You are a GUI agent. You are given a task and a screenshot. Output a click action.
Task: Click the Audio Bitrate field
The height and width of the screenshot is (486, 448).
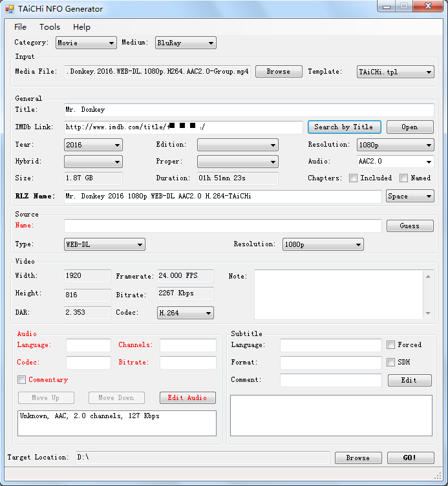[x=188, y=363]
